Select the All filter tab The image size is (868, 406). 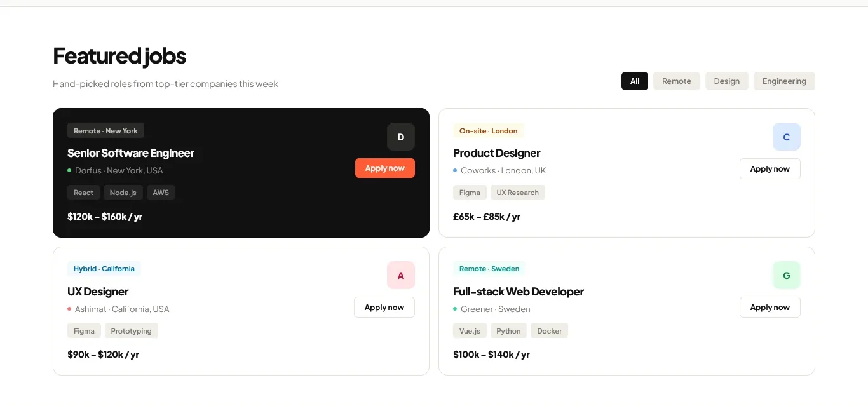click(635, 81)
